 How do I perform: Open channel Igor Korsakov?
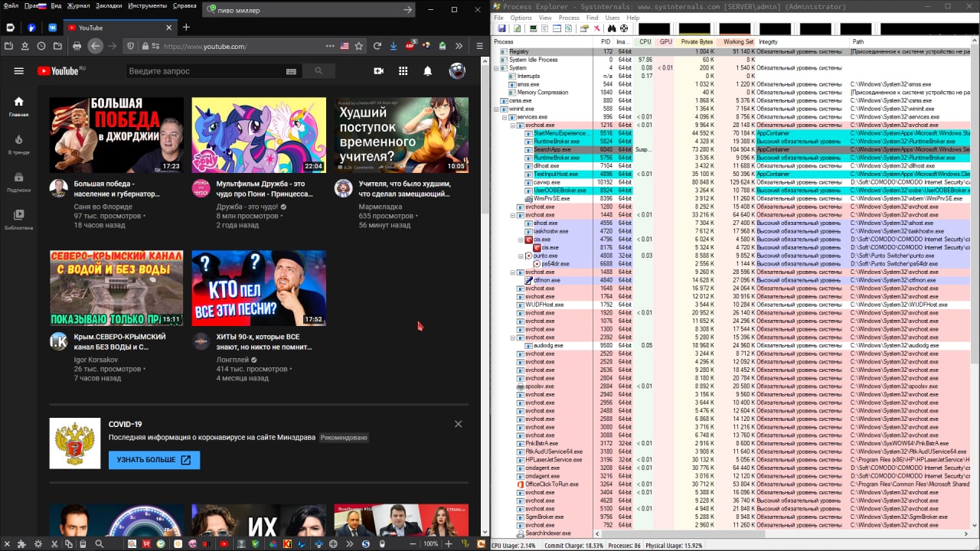[96, 359]
